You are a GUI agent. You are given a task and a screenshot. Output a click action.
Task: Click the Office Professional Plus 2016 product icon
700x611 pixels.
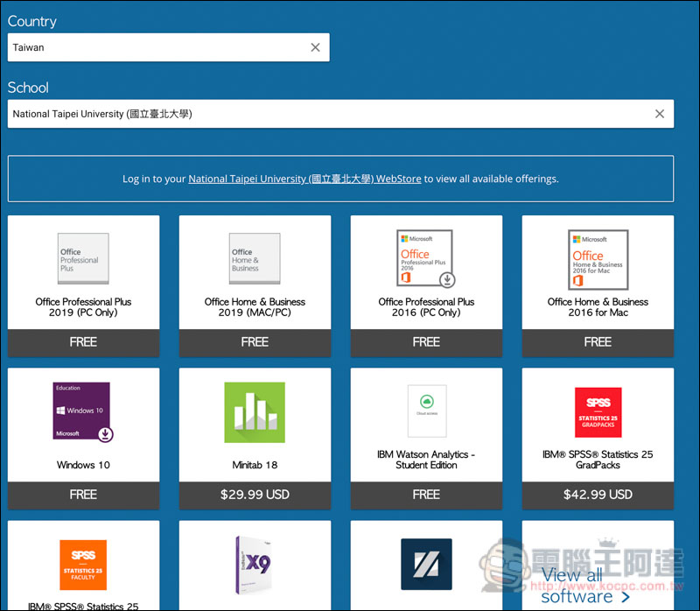point(425,258)
